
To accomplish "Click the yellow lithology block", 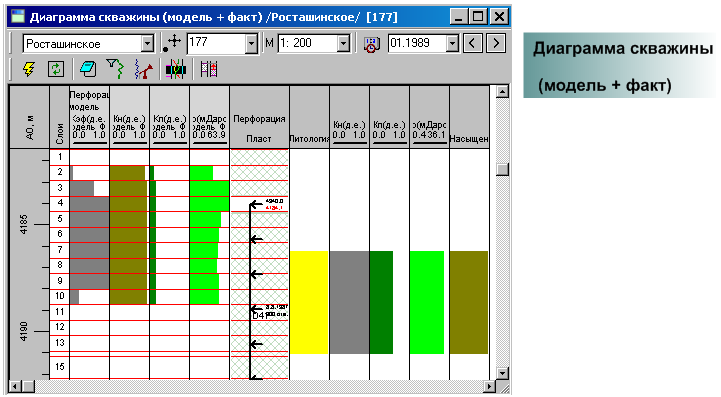I will pos(309,302).
